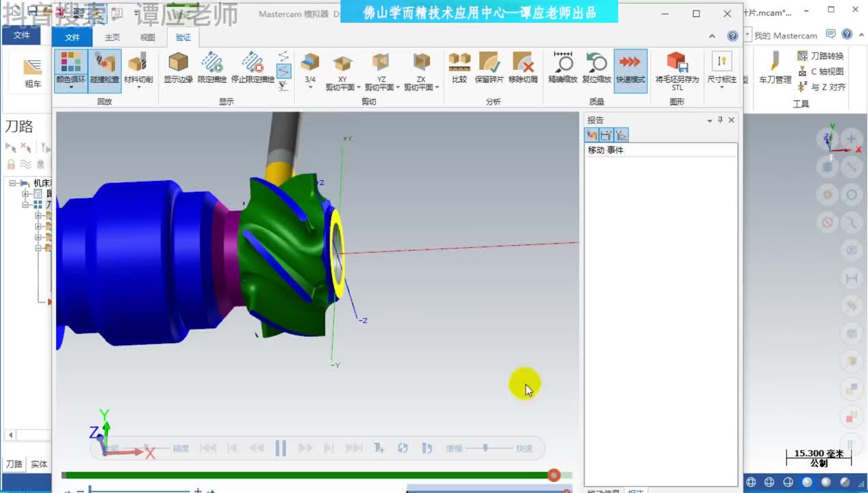Switch to the 主页 (Home) ribbon tab

(x=112, y=38)
